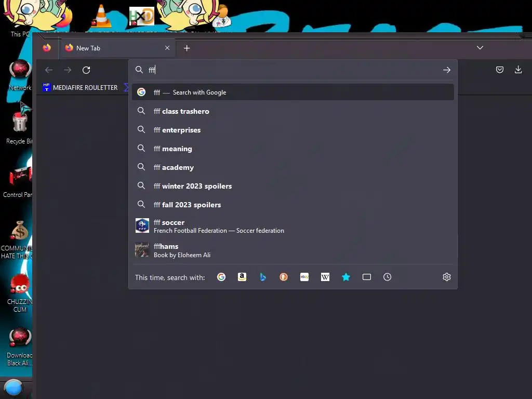
Task: Go forward with the forward arrow
Action: click(x=68, y=70)
